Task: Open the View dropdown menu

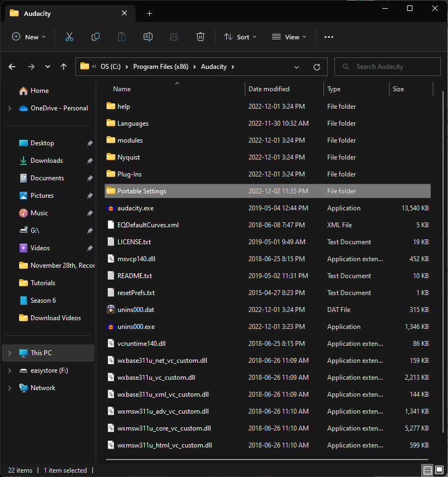Action: [x=289, y=37]
